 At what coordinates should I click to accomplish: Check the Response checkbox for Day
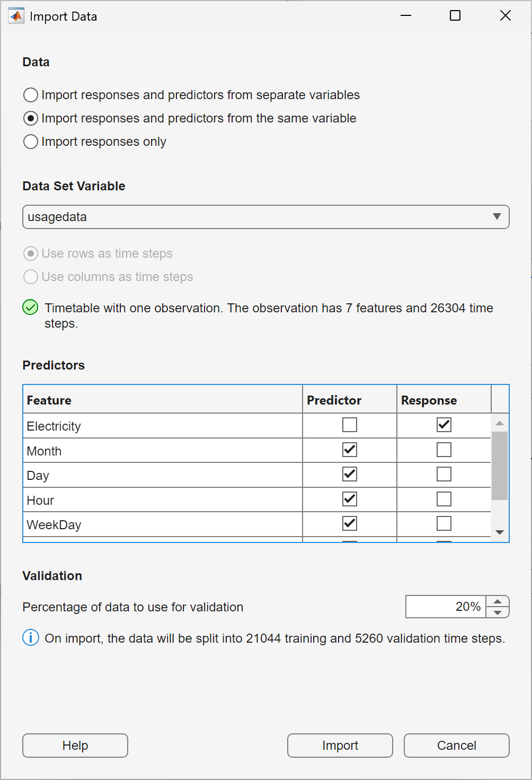click(444, 474)
